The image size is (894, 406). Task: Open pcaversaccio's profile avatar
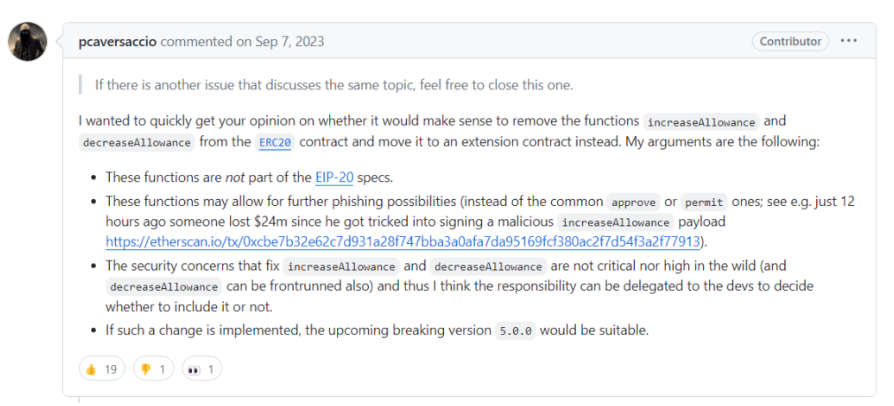(x=27, y=42)
